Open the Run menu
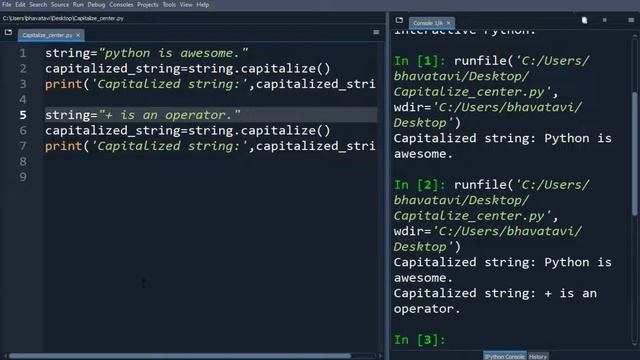The width and height of the screenshot is (640, 360). 78,5
